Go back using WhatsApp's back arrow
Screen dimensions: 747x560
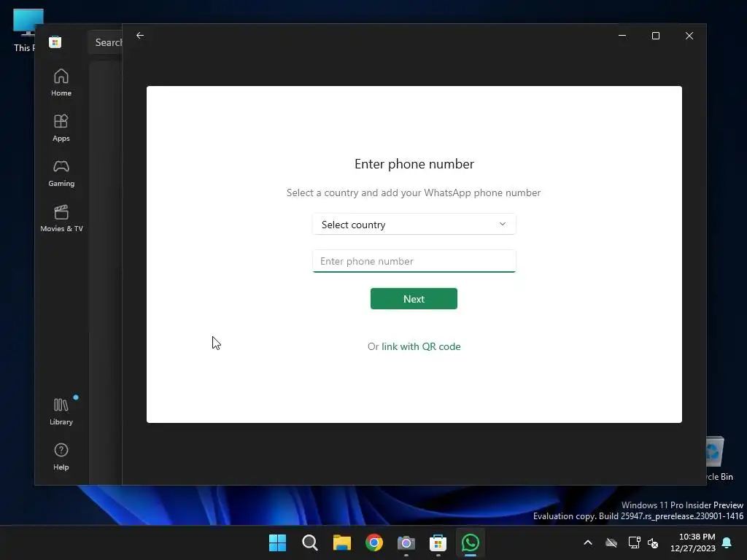coord(140,36)
